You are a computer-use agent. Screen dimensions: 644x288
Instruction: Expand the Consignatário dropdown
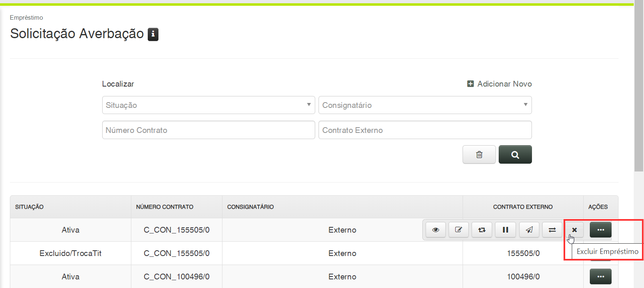click(x=425, y=105)
